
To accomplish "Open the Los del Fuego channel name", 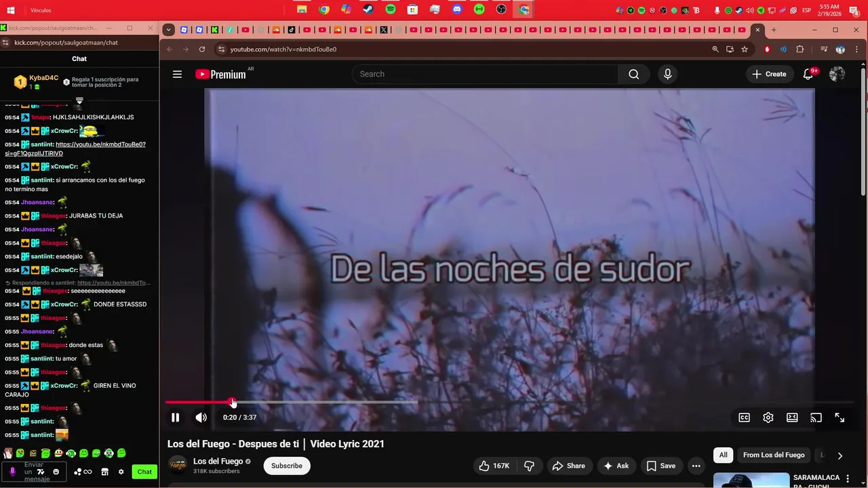I will [x=218, y=461].
